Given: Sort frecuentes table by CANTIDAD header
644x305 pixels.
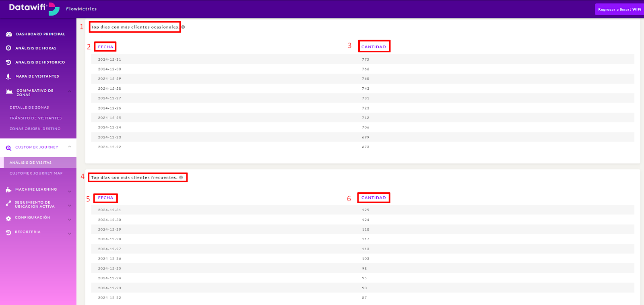Looking at the screenshot, I should (374, 198).
